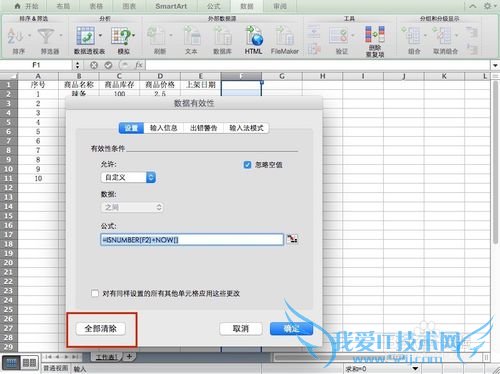Open the 筛选器 dropdown arrow
Screen dimensions: 500x374
[61, 35]
